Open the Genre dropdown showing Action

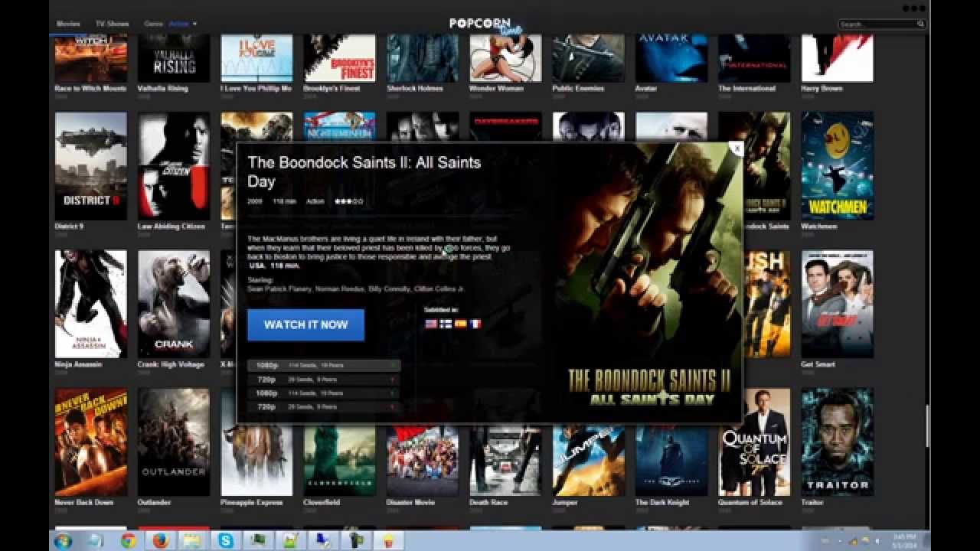(170, 24)
